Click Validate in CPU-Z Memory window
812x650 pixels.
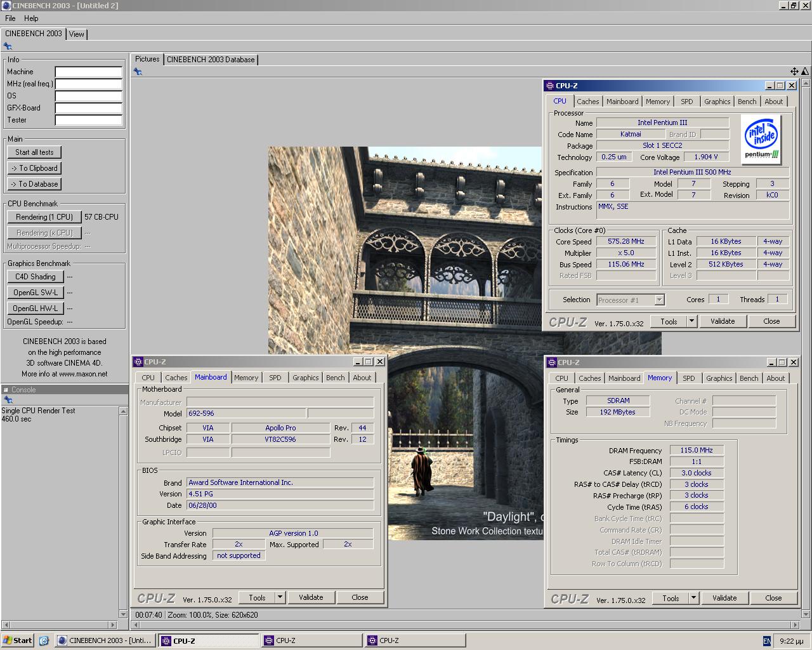click(724, 598)
